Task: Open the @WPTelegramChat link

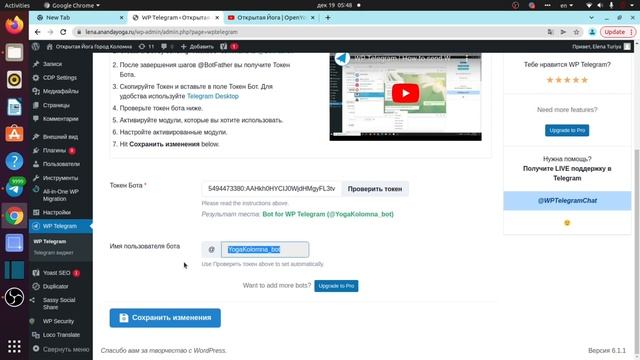Action: tap(567, 200)
